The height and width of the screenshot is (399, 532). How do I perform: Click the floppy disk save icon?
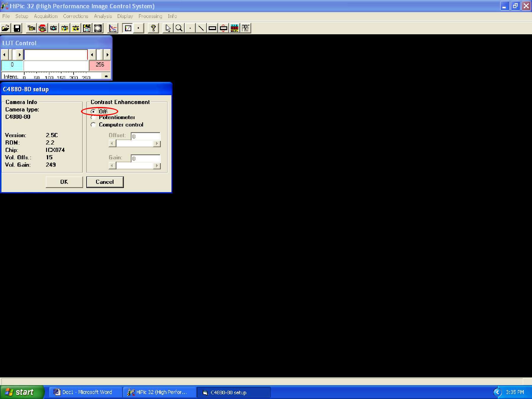point(17,28)
